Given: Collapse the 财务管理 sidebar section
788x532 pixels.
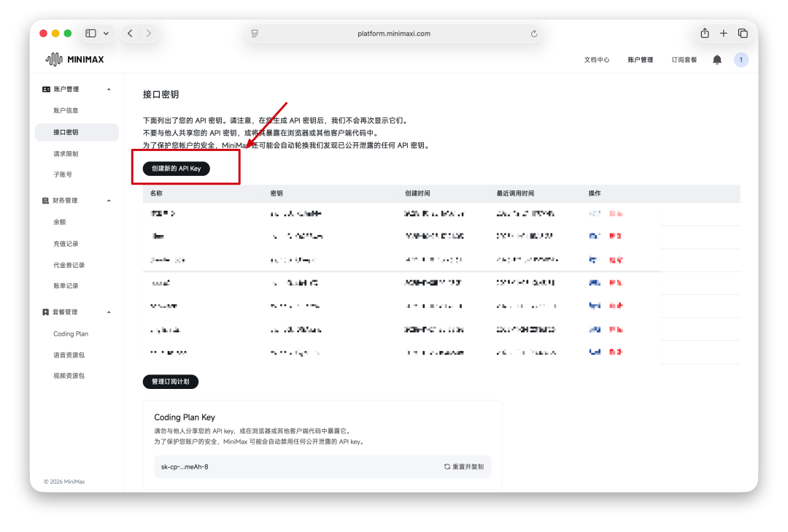Looking at the screenshot, I should coord(108,200).
